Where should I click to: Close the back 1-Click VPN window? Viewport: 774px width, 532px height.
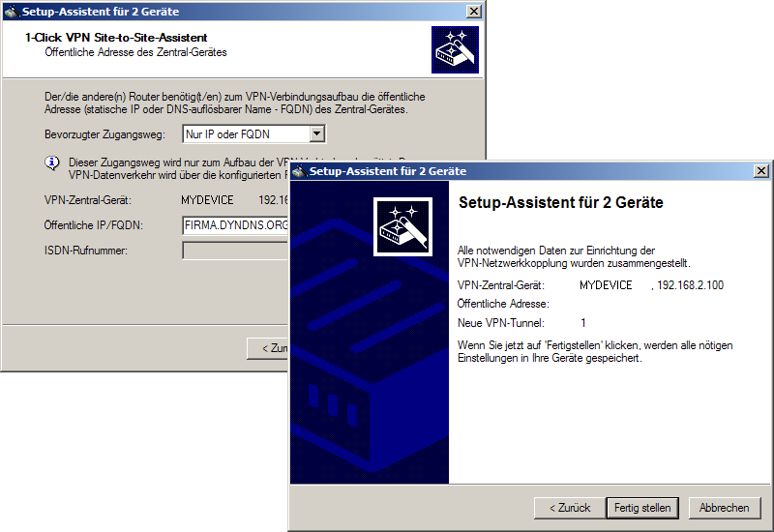pyautogui.click(x=473, y=12)
